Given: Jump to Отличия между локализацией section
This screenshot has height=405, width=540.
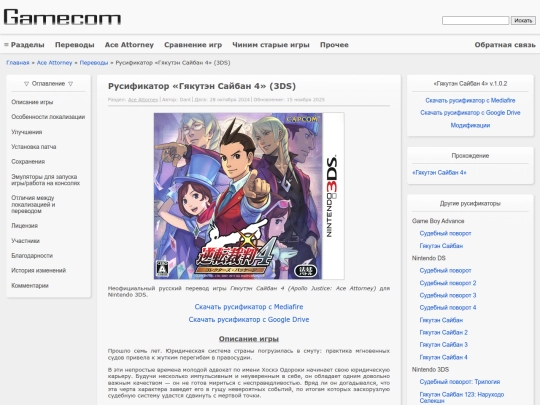Looking at the screenshot, I should tap(33, 204).
